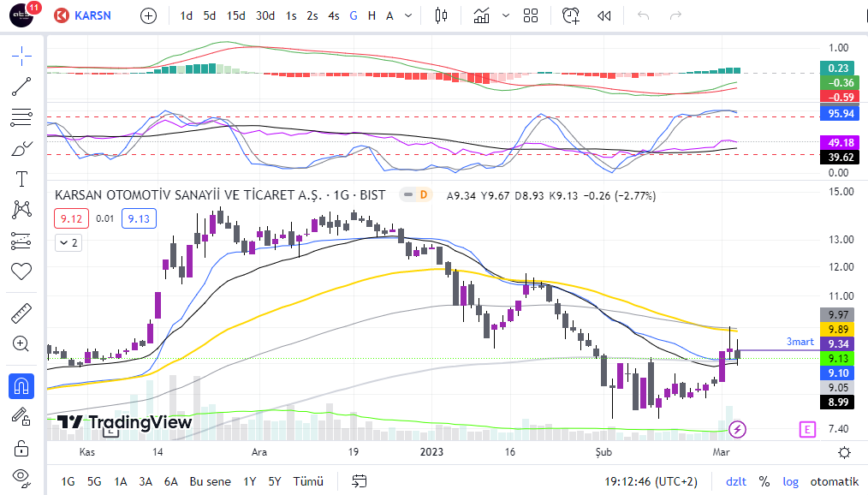Toggle the magnet mode
Viewport: 868px width, 495px height.
21,386
